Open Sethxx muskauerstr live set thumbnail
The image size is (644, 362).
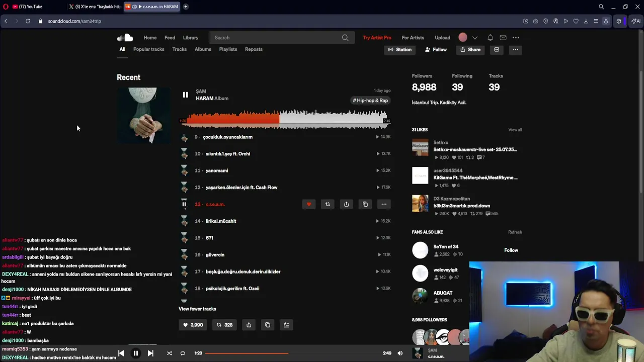pyautogui.click(x=420, y=148)
